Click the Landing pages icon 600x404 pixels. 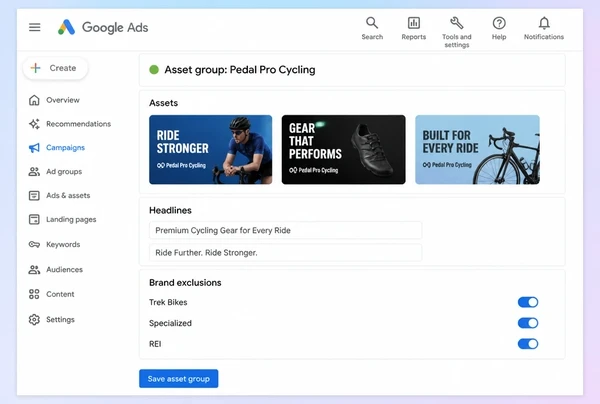click(x=34, y=219)
